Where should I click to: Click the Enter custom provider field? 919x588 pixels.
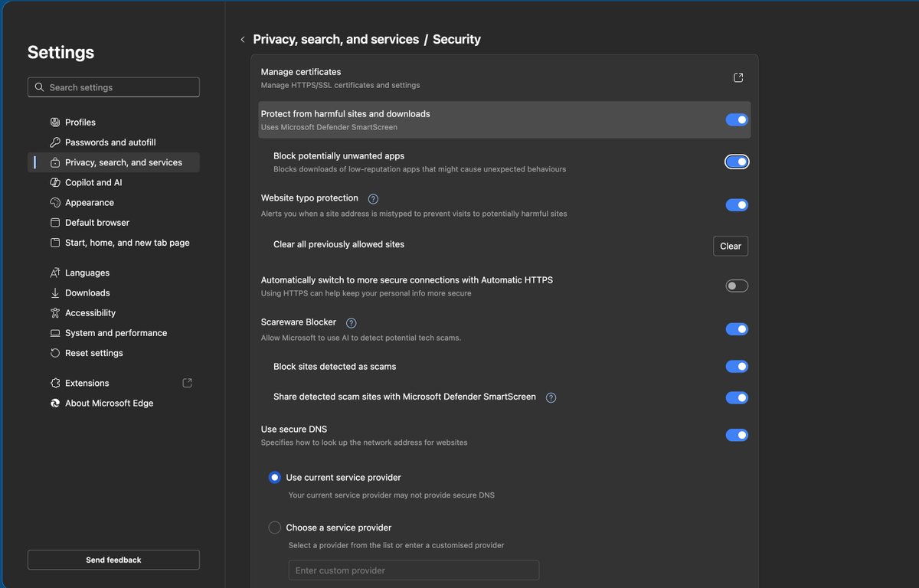[414, 570]
